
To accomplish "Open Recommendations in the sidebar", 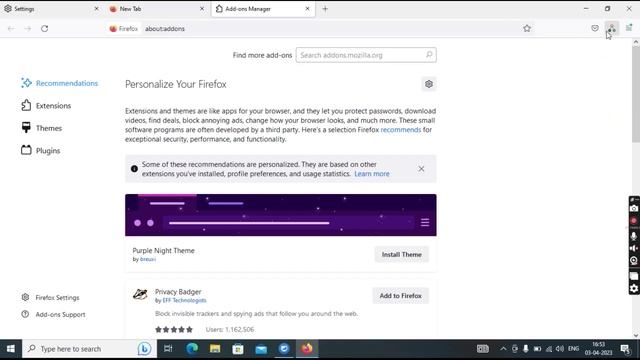I will [x=60, y=83].
